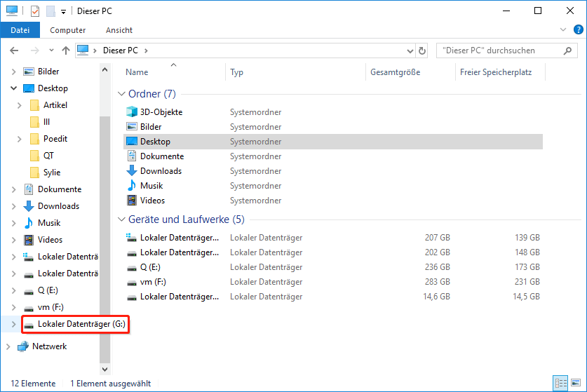Expand the ribbon with the chevron
This screenshot has height=392, width=587.
563,29
